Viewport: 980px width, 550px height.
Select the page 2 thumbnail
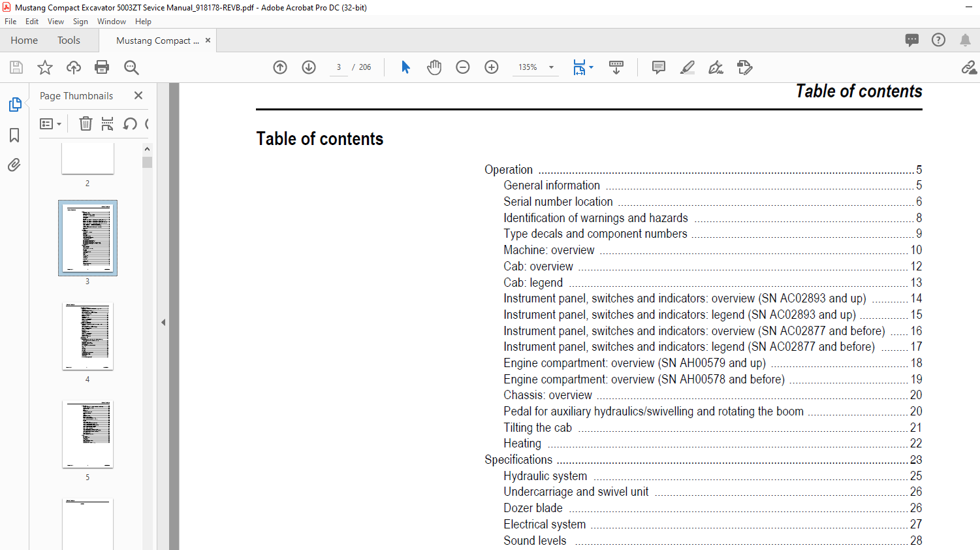pos(87,159)
